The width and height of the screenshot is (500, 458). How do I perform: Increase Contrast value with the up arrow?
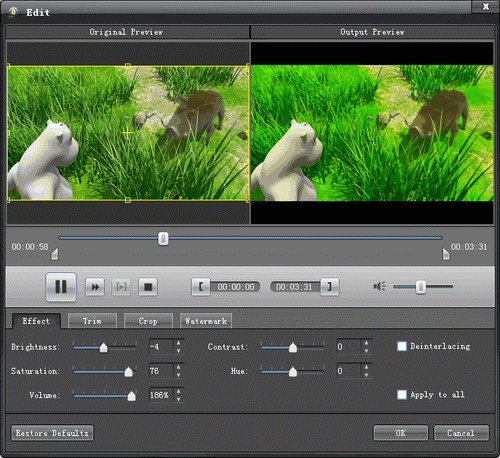click(x=366, y=343)
